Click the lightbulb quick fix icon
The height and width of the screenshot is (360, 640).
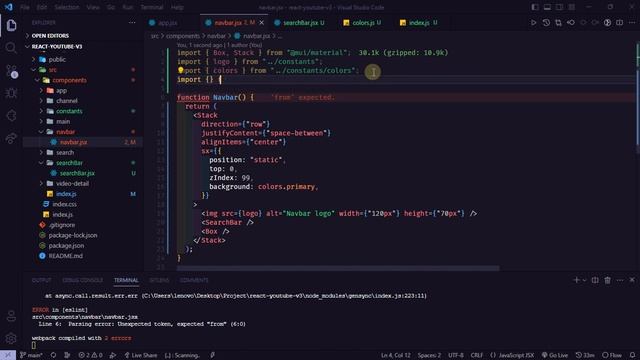click(180, 70)
